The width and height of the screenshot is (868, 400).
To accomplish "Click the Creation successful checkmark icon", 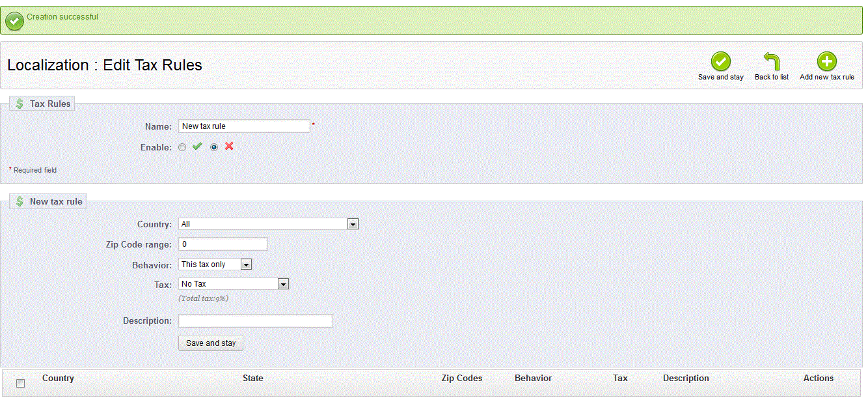I will tap(14, 21).
